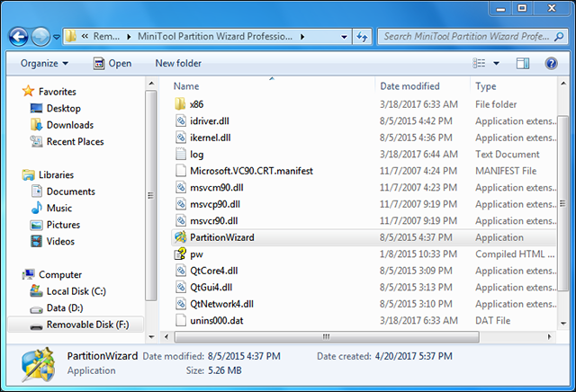Click the Open toolbar button
The image size is (576, 392).
coord(112,64)
